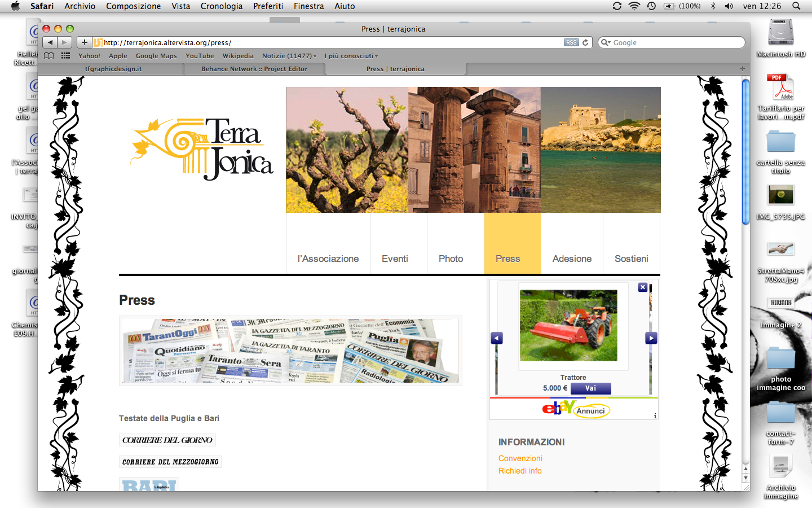Select IMG_5735.JPG desktop file
812x508 pixels.
pyautogui.click(x=780, y=195)
